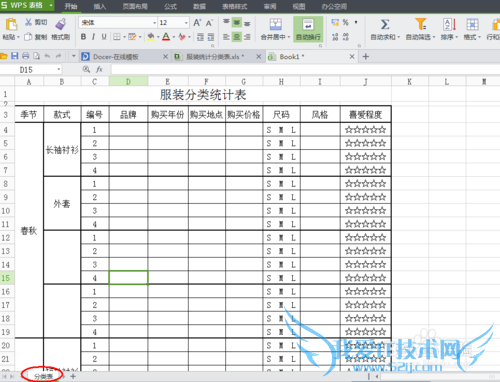The width and height of the screenshot is (500, 382).
Task: Select the 分类表 sheet tab
Action: (43, 377)
